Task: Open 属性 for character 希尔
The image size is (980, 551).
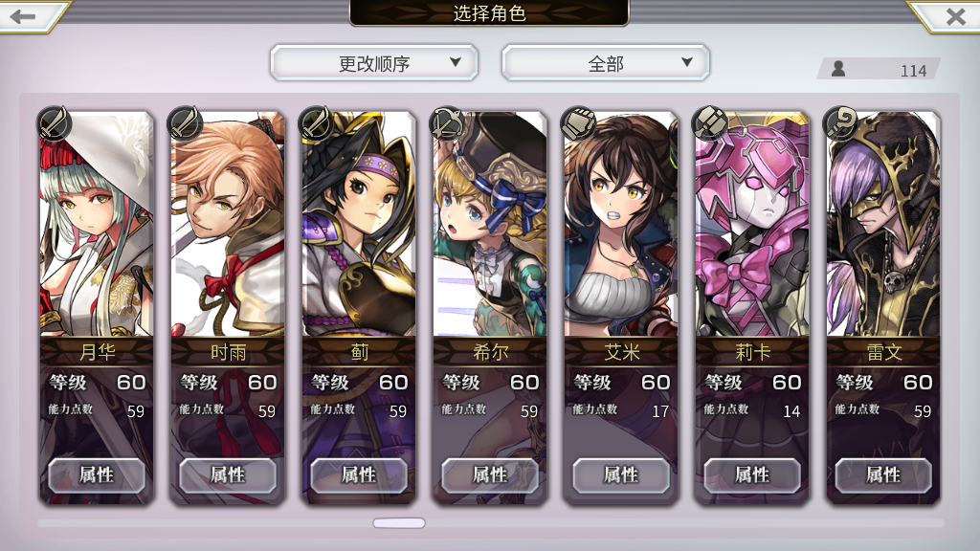Action: coord(490,475)
